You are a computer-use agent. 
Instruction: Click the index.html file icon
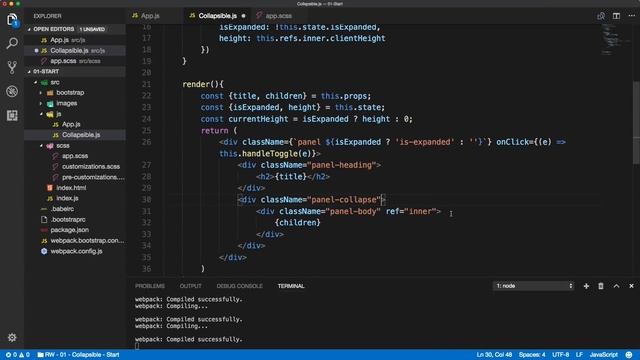point(50,188)
